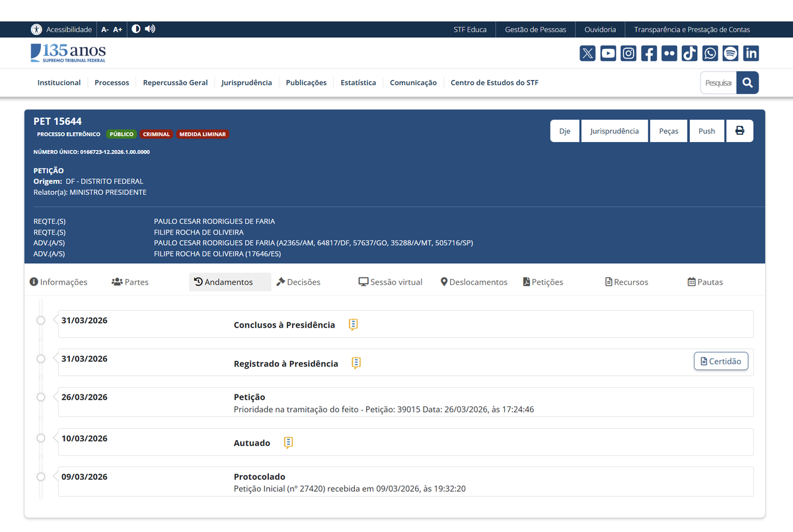Open the Gestão de Pessoas link
793x532 pixels.
click(x=536, y=30)
